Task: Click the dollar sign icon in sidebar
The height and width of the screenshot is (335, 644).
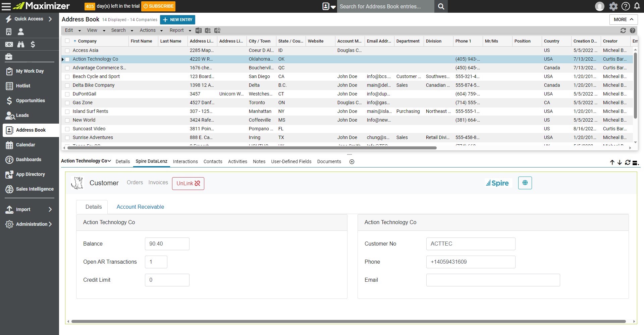Action: click(x=33, y=44)
